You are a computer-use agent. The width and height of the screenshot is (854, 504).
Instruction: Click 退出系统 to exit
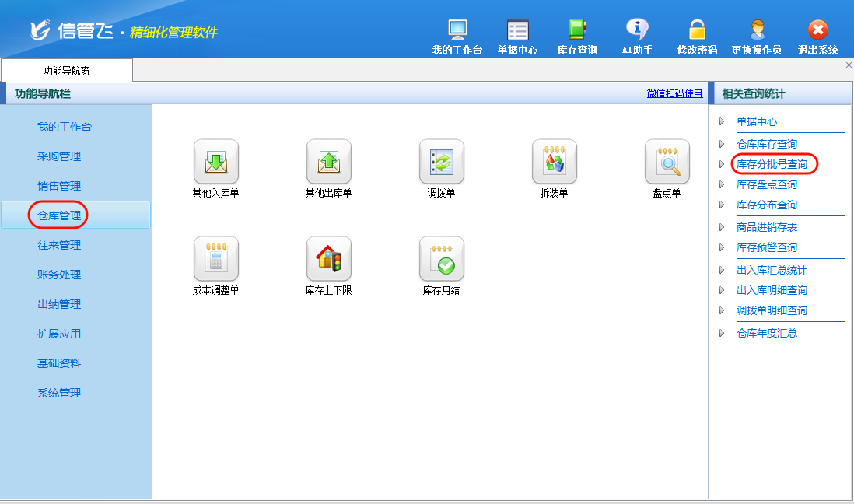tap(817, 37)
